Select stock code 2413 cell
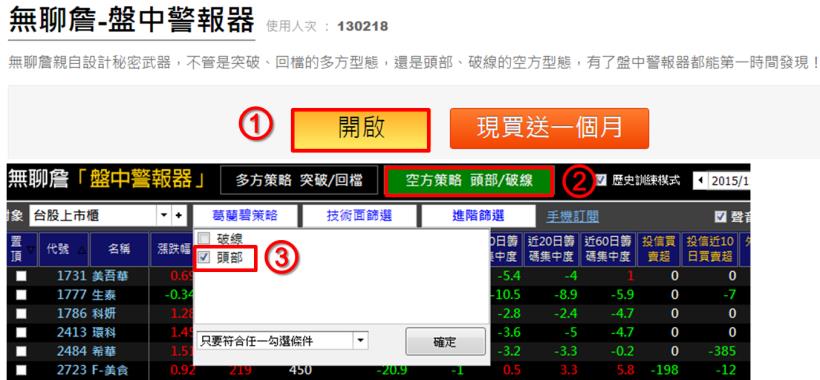The image size is (820, 380). [71, 332]
